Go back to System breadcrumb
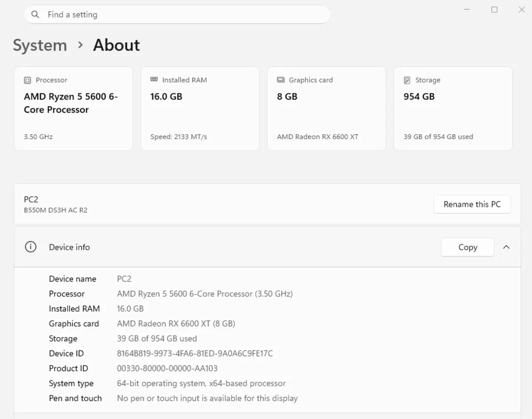This screenshot has height=419, width=532. (40, 45)
